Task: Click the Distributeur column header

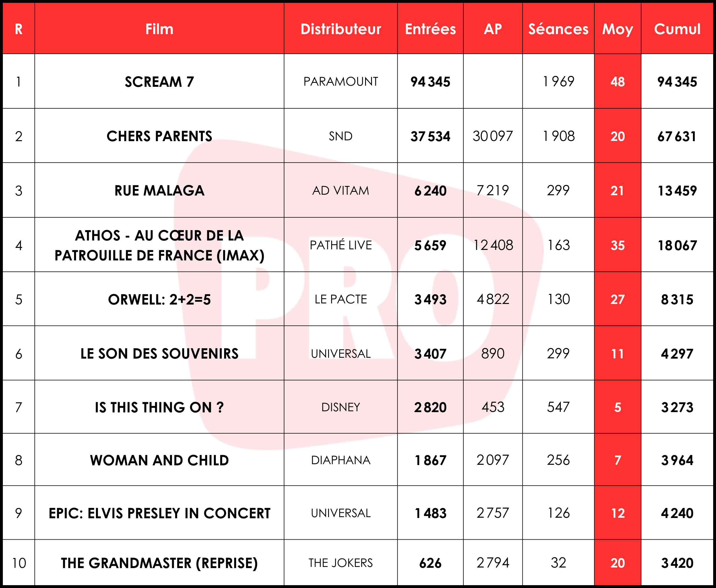Action: 341,29
